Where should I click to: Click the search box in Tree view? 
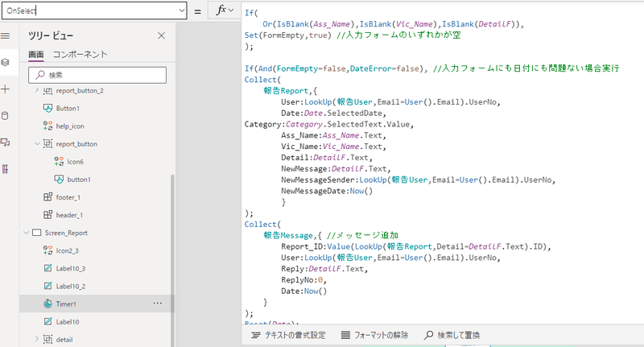97,75
